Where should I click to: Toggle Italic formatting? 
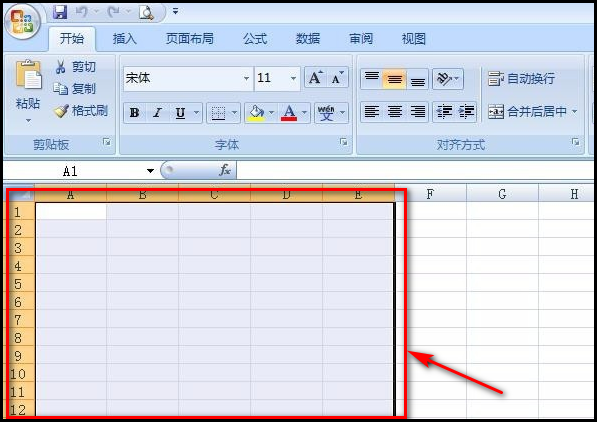point(157,113)
